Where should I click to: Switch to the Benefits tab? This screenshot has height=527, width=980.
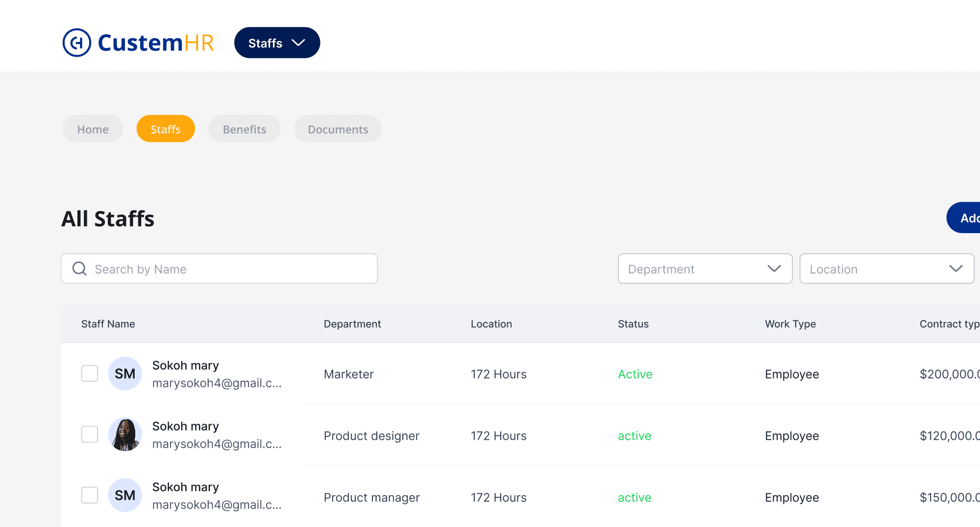(x=244, y=129)
